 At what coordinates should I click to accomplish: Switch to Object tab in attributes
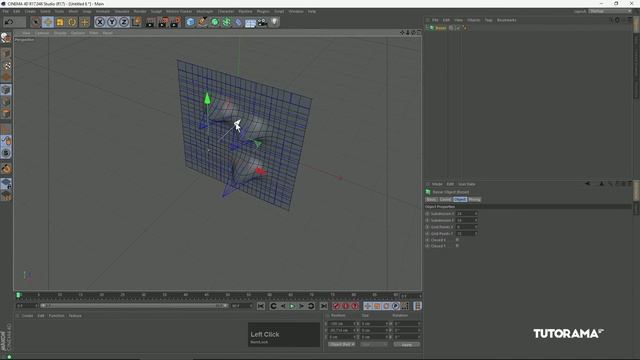460,200
